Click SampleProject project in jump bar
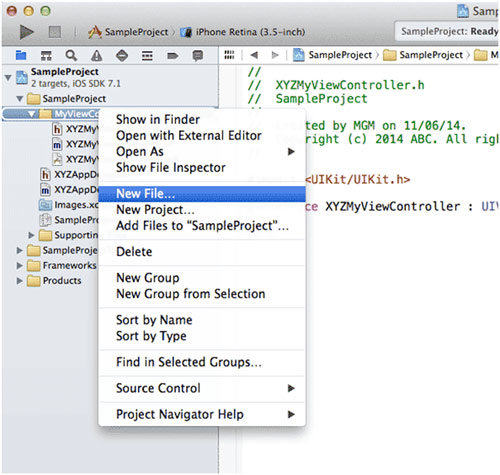 click(x=332, y=55)
